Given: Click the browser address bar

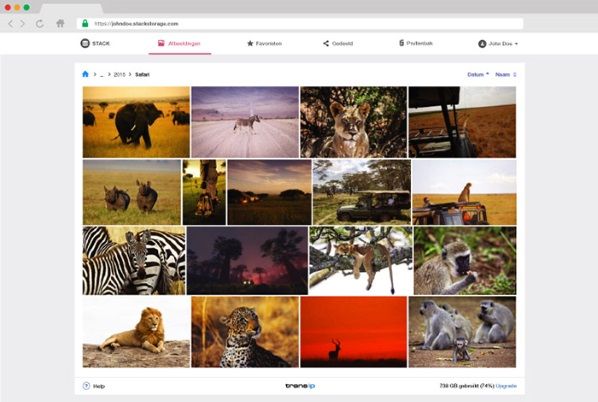Looking at the screenshot, I should (x=300, y=24).
